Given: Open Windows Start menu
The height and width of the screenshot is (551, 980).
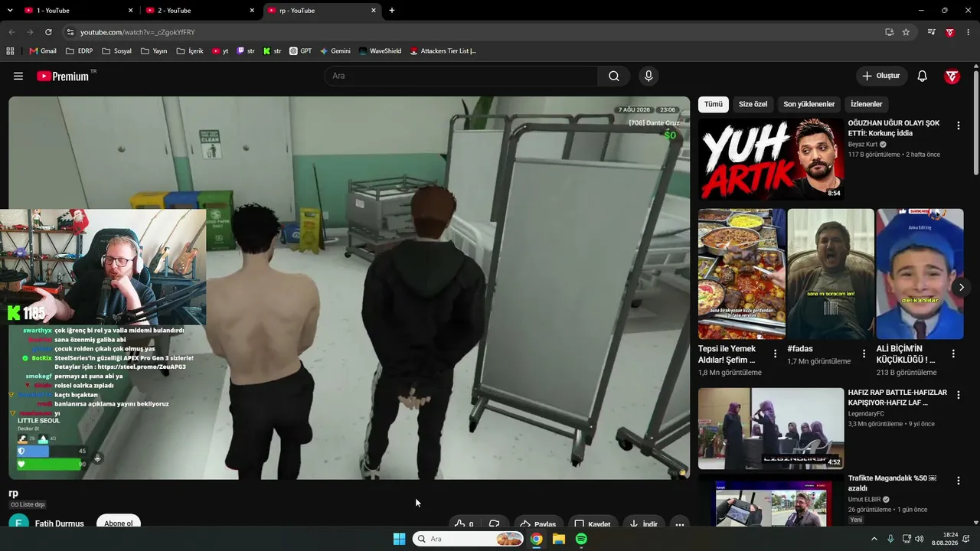Looking at the screenshot, I should pos(399,539).
